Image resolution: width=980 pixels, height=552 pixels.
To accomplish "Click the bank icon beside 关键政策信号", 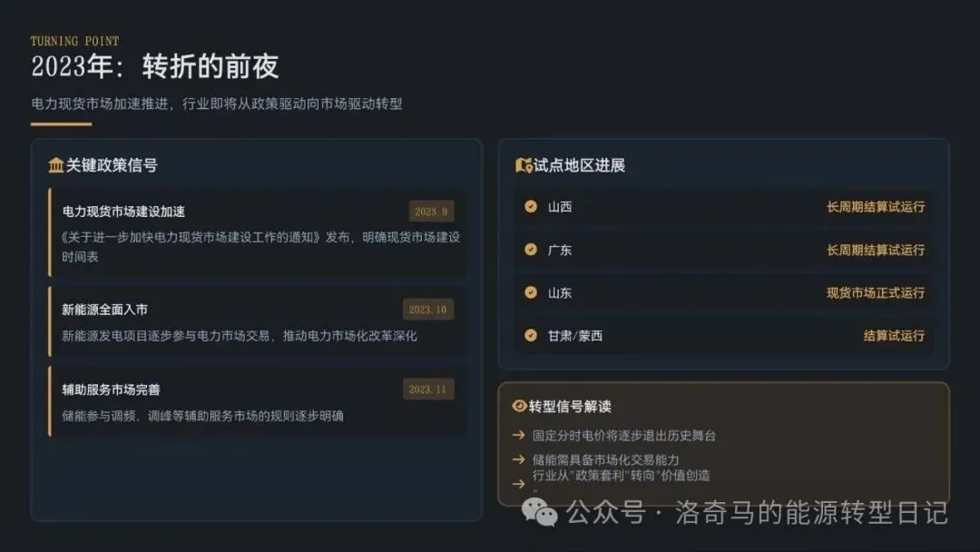I will pyautogui.click(x=55, y=165).
